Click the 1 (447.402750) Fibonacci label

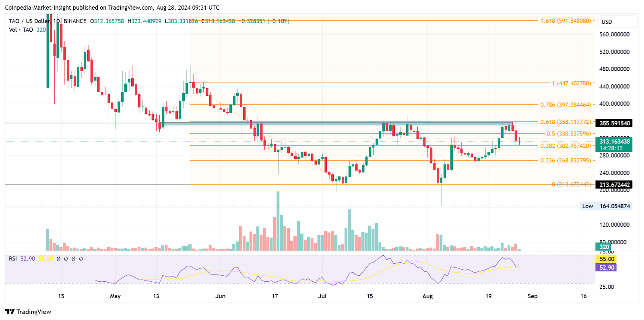571,83
